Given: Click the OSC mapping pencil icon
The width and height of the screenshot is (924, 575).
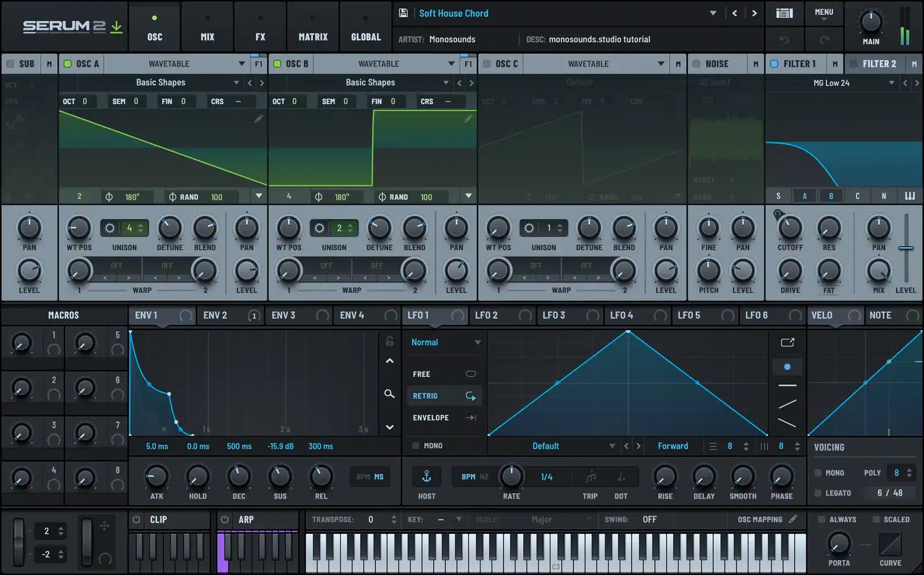Looking at the screenshot, I should 793,519.
